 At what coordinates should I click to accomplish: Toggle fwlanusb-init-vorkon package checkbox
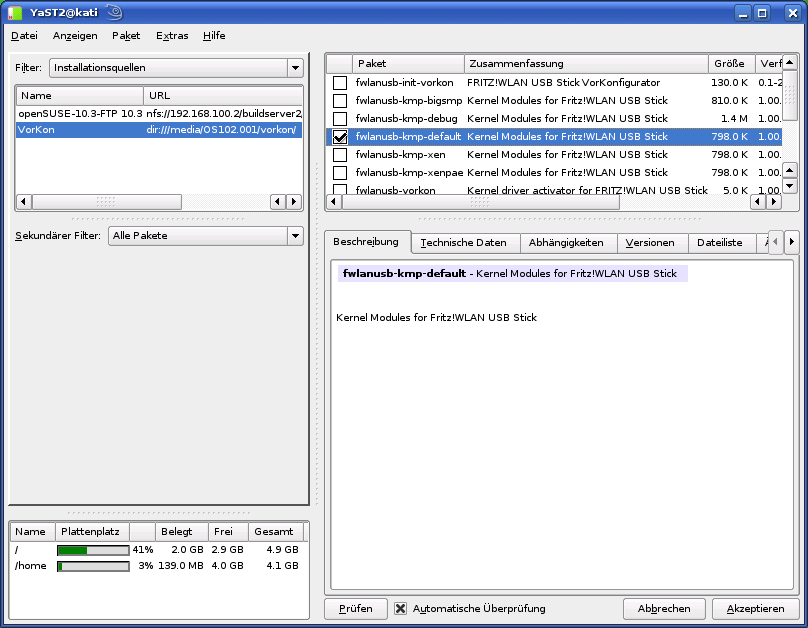(340, 82)
